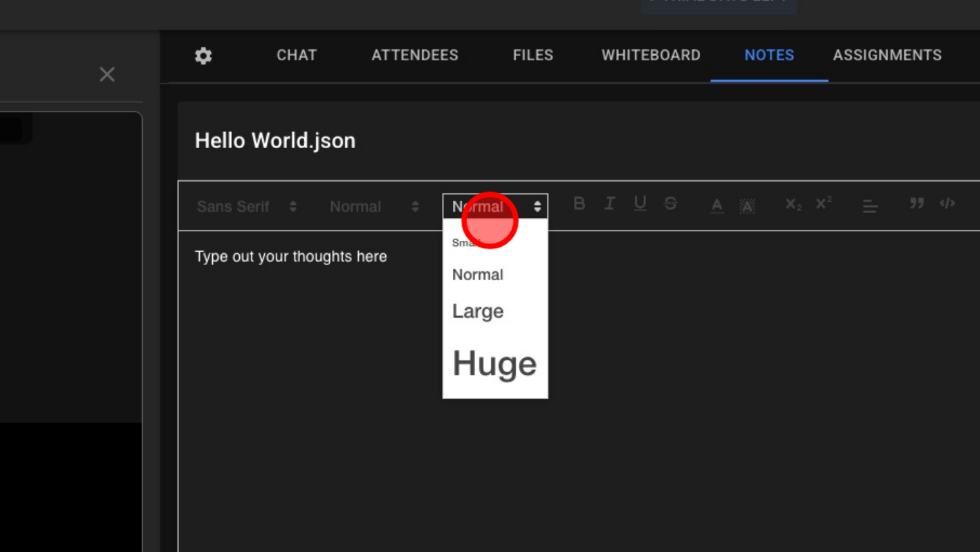The width and height of the screenshot is (980, 552).
Task: Select Large text size option
Action: tap(478, 311)
